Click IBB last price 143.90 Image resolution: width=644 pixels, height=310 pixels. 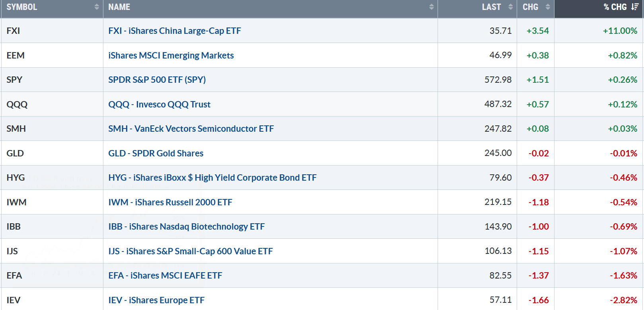[x=498, y=226]
